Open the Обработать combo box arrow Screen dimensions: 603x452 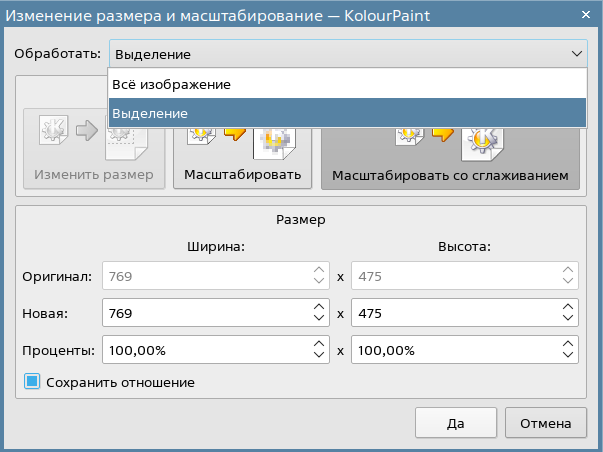coord(575,54)
